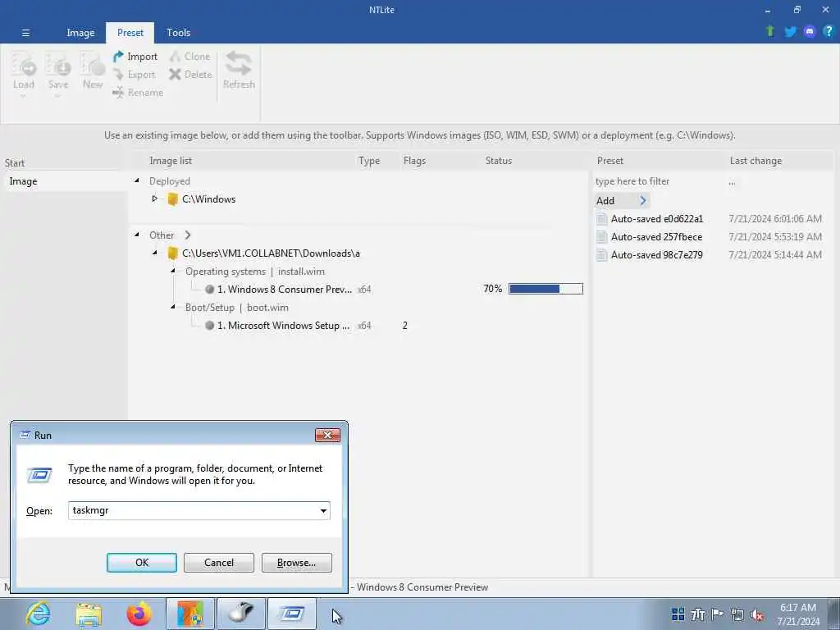Close the Run dialog
This screenshot has height=630, width=840.
click(x=327, y=435)
